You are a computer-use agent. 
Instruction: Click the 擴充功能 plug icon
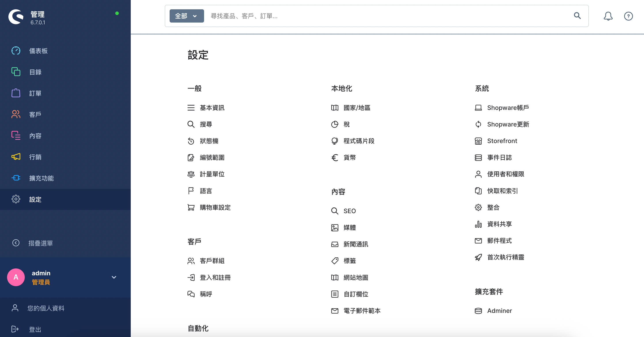(x=16, y=178)
